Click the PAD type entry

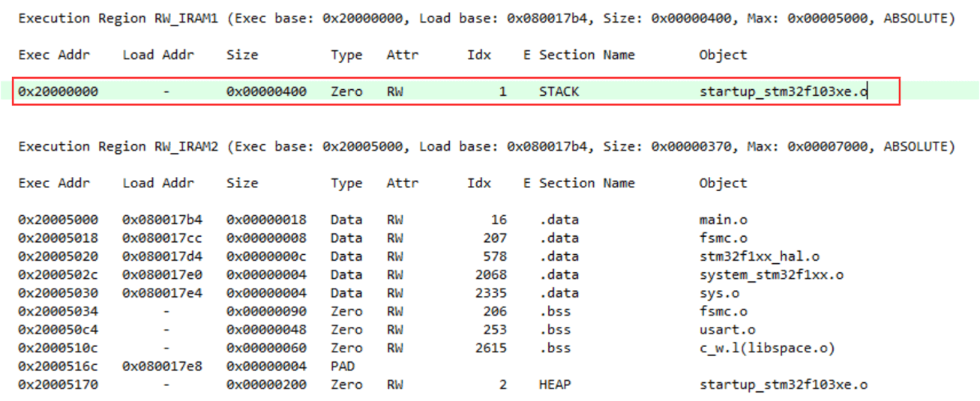pos(342,367)
